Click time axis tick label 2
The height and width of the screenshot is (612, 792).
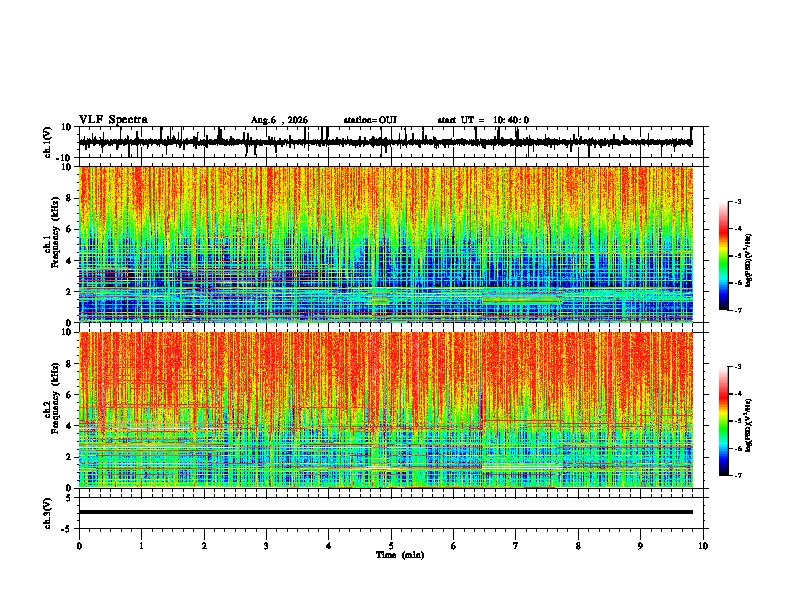(204, 546)
